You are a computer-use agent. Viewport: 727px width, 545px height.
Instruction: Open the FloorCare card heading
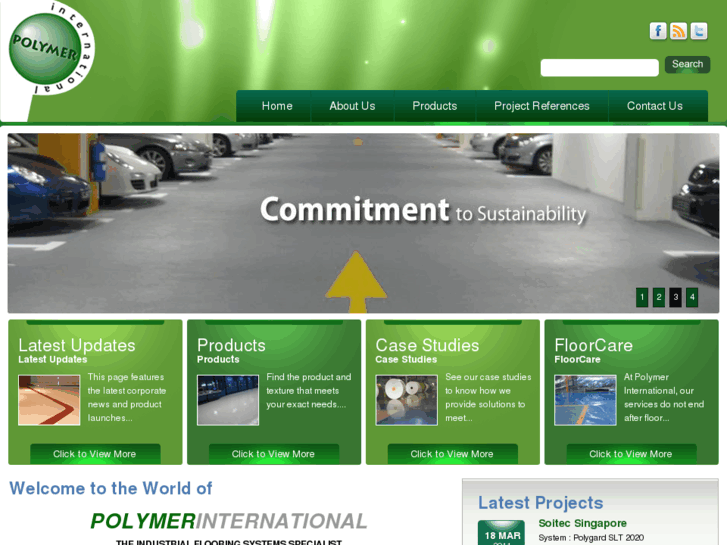(x=593, y=346)
